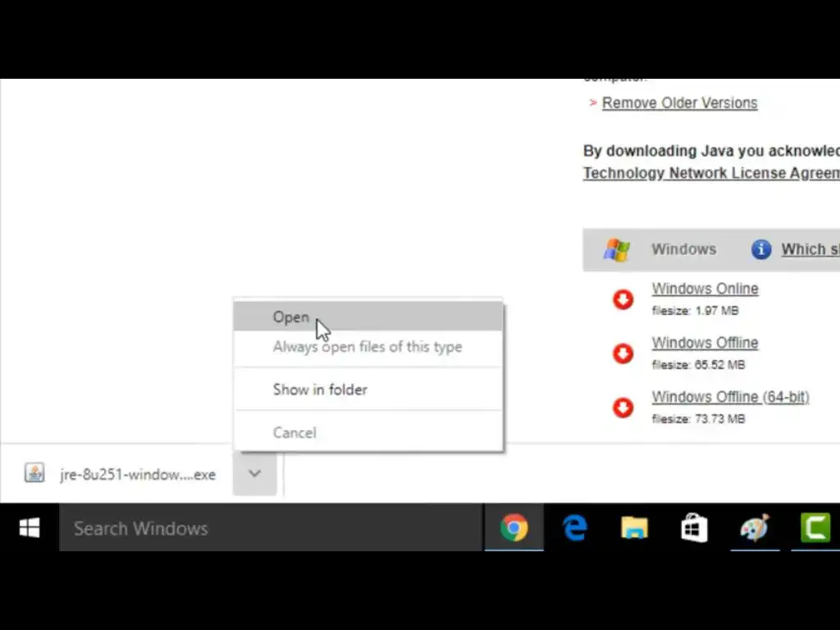Open the Technology Network License Agreement link
The image size is (840, 630).
pos(711,173)
